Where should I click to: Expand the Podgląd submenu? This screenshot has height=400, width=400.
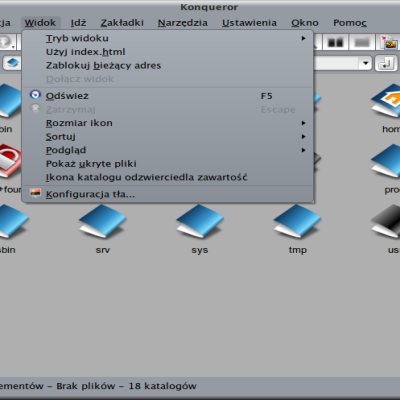pos(168,150)
